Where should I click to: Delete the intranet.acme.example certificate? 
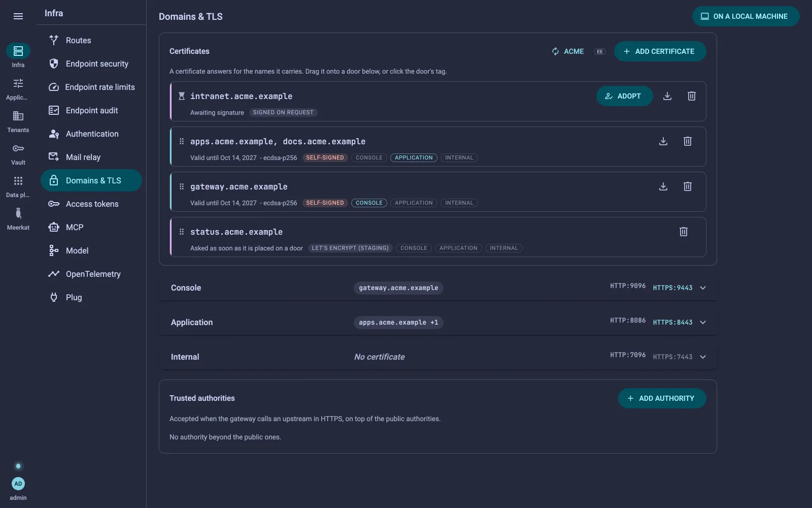692,96
